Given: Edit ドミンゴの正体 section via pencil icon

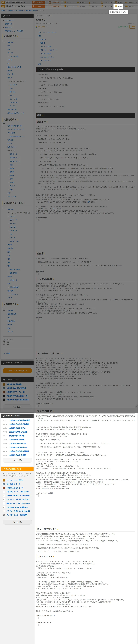Looking at the screenshot, I should pos(54,279).
